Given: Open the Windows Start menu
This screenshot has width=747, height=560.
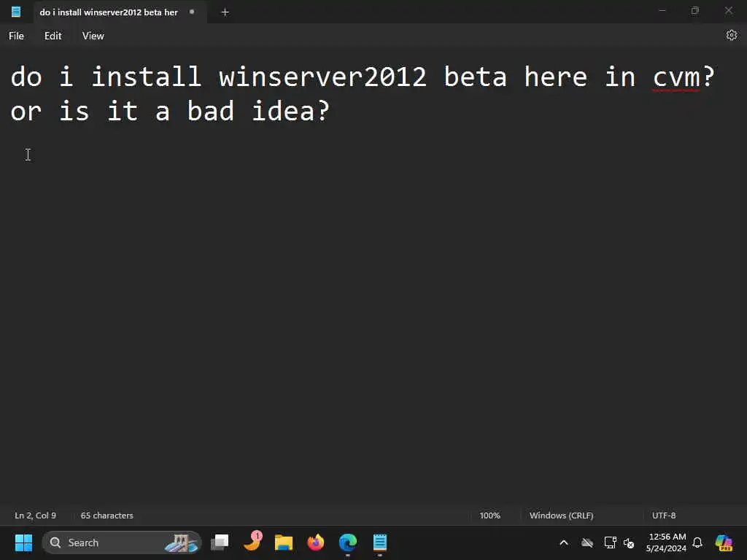Looking at the screenshot, I should (x=23, y=542).
